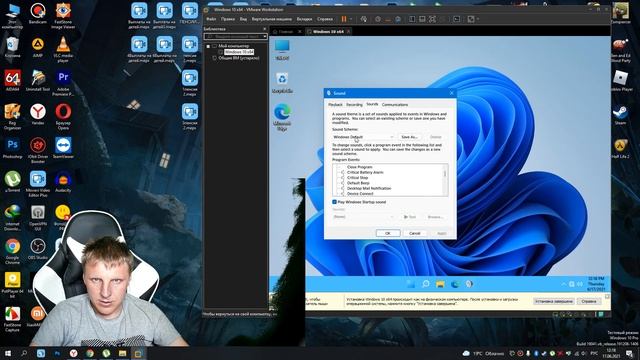Viewport: 640px width, 360px height.
Task: Click OK in the Sound dialog
Action: 387,233
